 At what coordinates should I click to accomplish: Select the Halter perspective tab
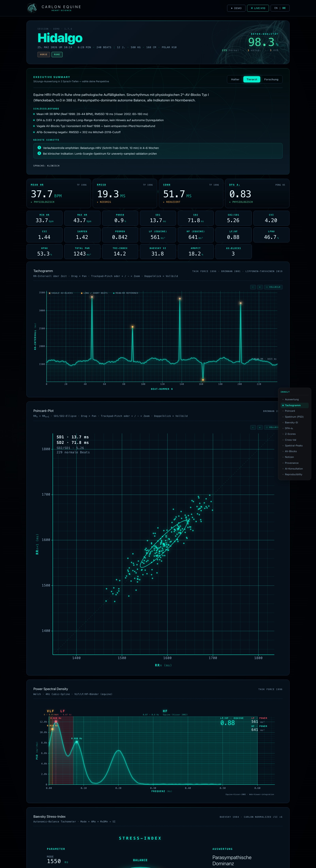pos(235,80)
